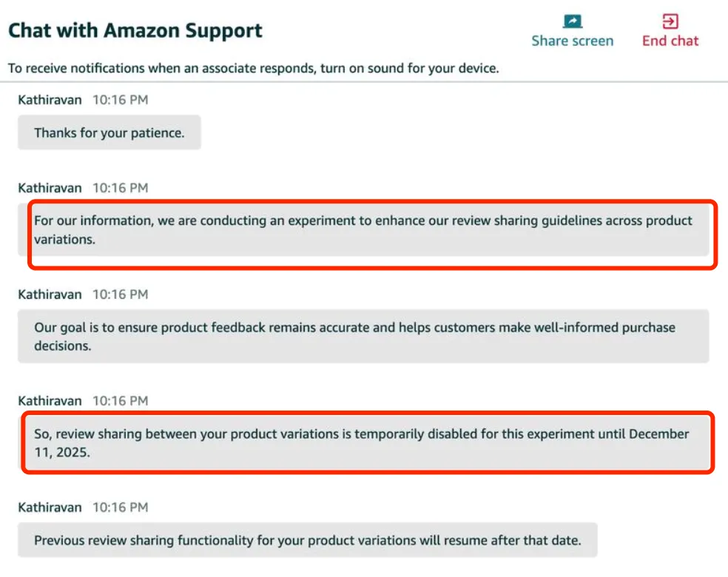Click the timestamp above "Our goal" message

[x=120, y=294]
